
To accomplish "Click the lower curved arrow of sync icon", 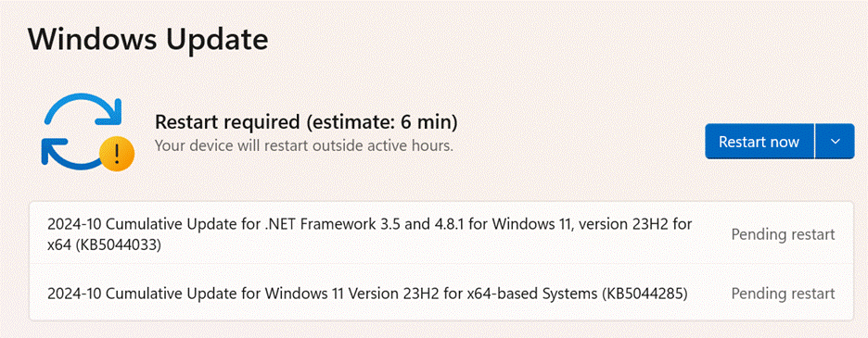I will point(72,152).
